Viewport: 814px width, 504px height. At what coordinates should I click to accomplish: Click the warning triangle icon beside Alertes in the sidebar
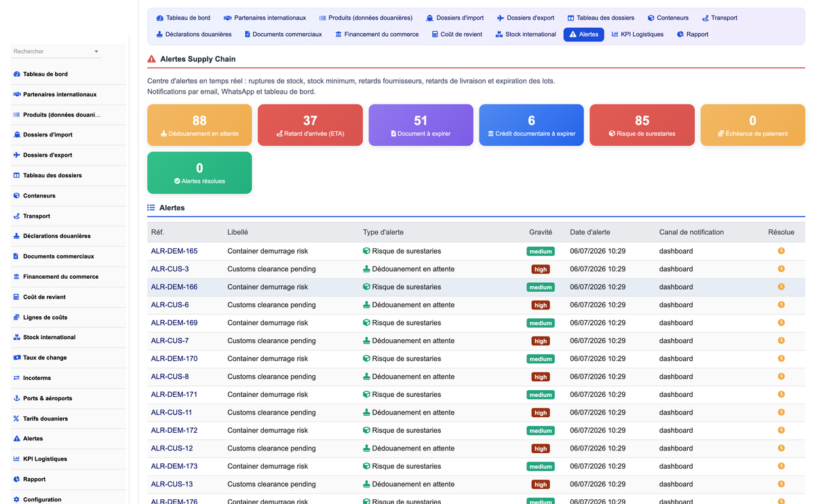click(x=16, y=439)
